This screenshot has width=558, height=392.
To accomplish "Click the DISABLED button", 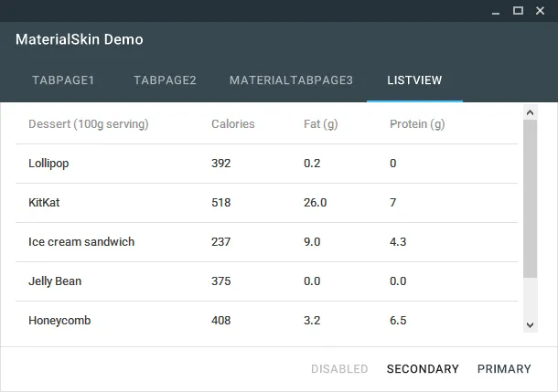I will pyautogui.click(x=339, y=369).
